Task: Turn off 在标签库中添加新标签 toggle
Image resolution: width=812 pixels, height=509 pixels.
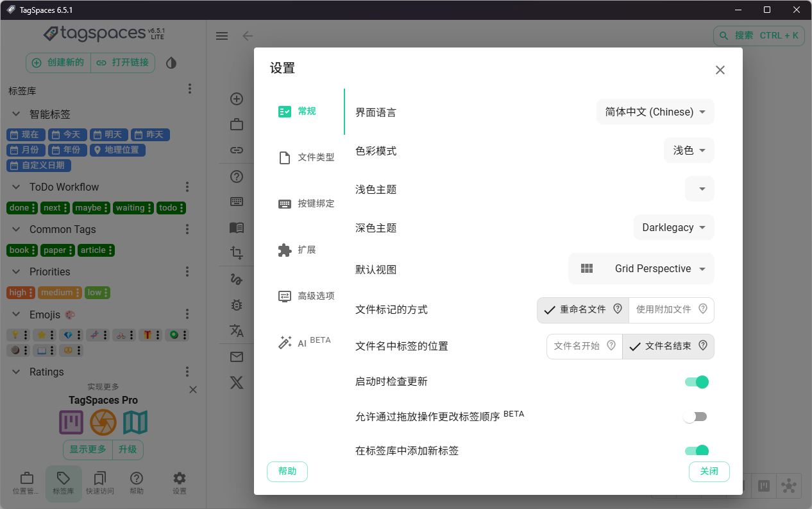Action: (x=696, y=451)
